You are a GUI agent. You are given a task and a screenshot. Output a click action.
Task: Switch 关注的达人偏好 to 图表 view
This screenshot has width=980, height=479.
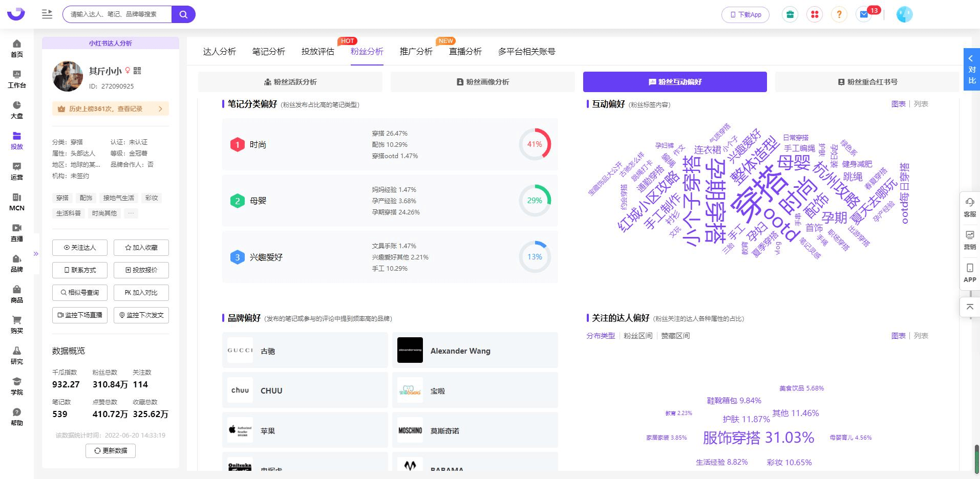click(x=898, y=336)
